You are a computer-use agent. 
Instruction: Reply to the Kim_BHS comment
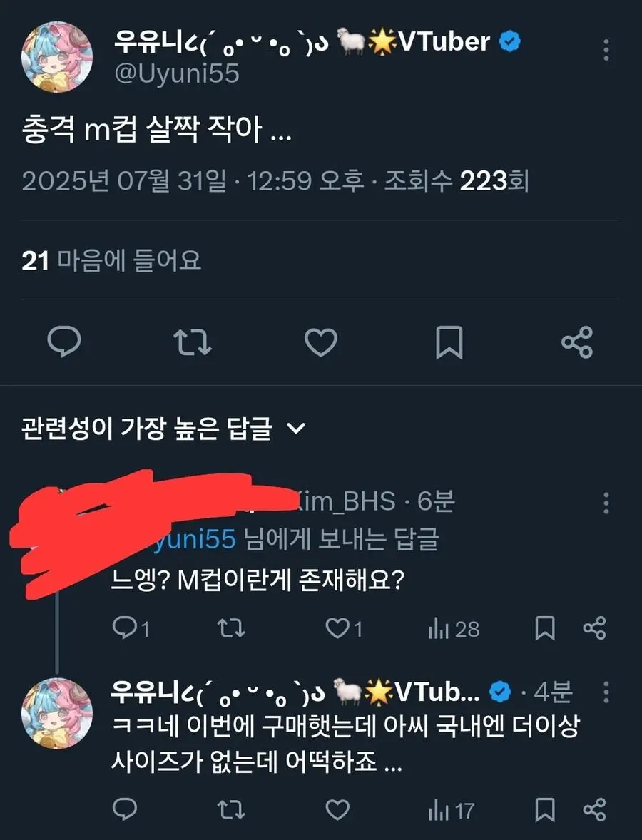(x=126, y=628)
